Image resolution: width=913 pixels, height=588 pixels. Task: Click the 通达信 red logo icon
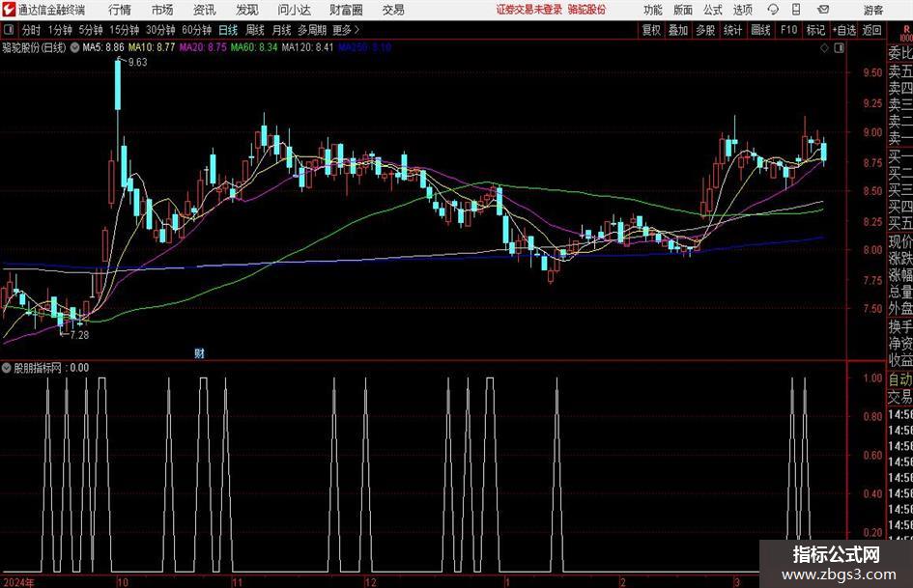coord(10,10)
